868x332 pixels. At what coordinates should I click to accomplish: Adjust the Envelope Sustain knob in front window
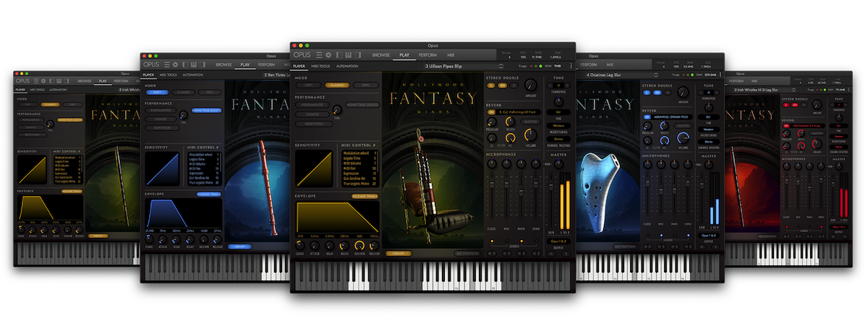[x=359, y=245]
